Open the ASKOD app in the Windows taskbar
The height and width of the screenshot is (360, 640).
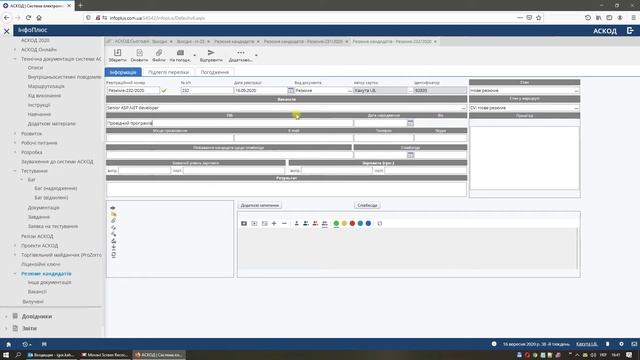point(159,355)
